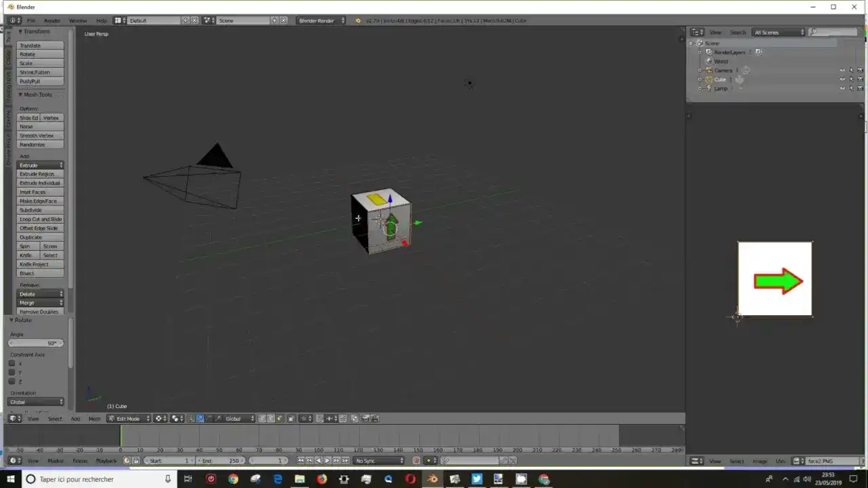Image resolution: width=868 pixels, height=488 pixels.
Task: Open the All Scenes dropdown in Outliner
Action: coord(778,32)
